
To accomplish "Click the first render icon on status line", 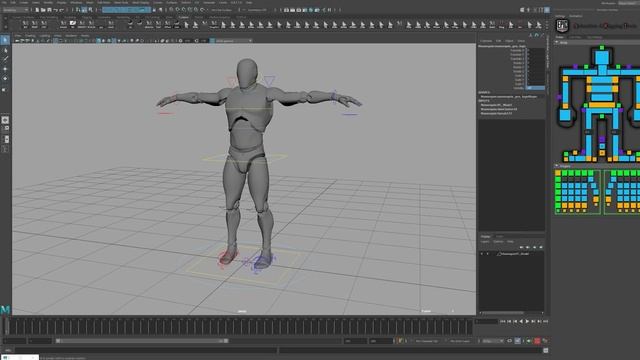I will pyautogui.click(x=287, y=10).
